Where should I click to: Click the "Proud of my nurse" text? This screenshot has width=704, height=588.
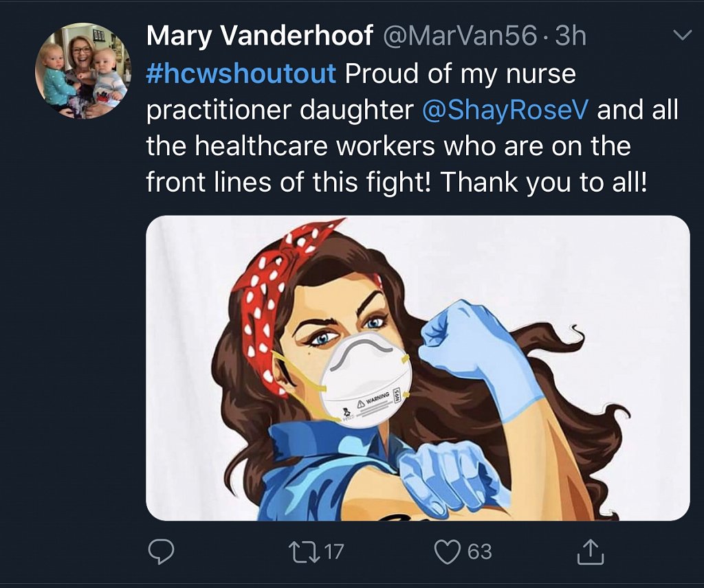pos(460,73)
